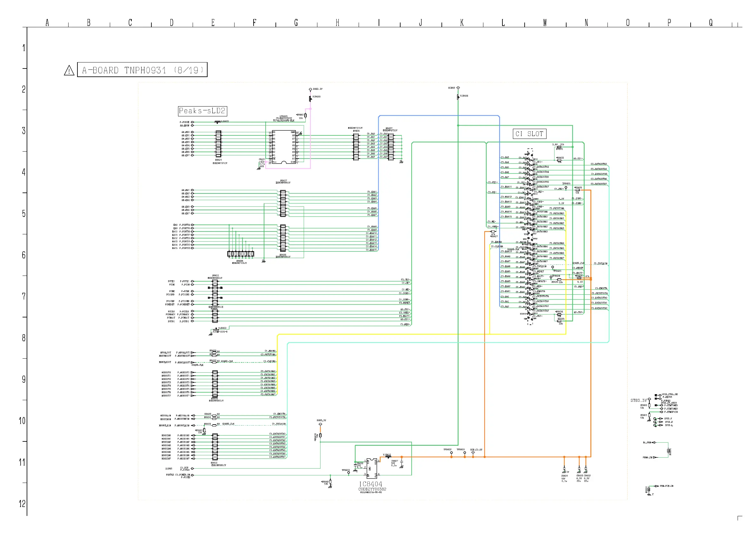The height and width of the screenshot is (534, 756).
Task: Click the A-BOARD TNPH0931 title box
Action: coord(142,70)
